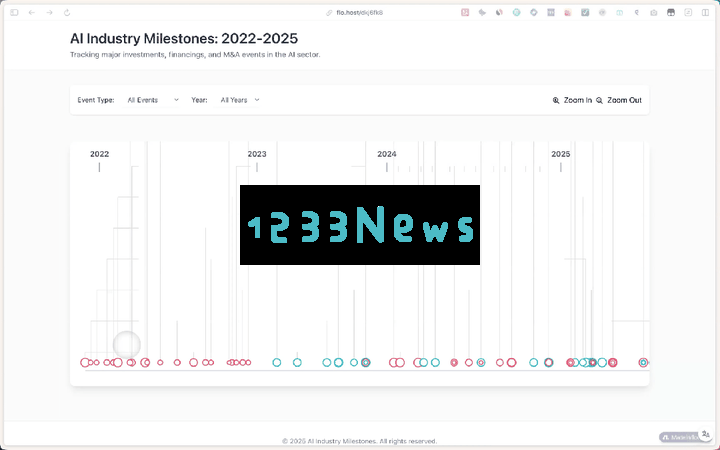
Task: Open the pink square extension icon in toolbar
Action: (x=465, y=12)
